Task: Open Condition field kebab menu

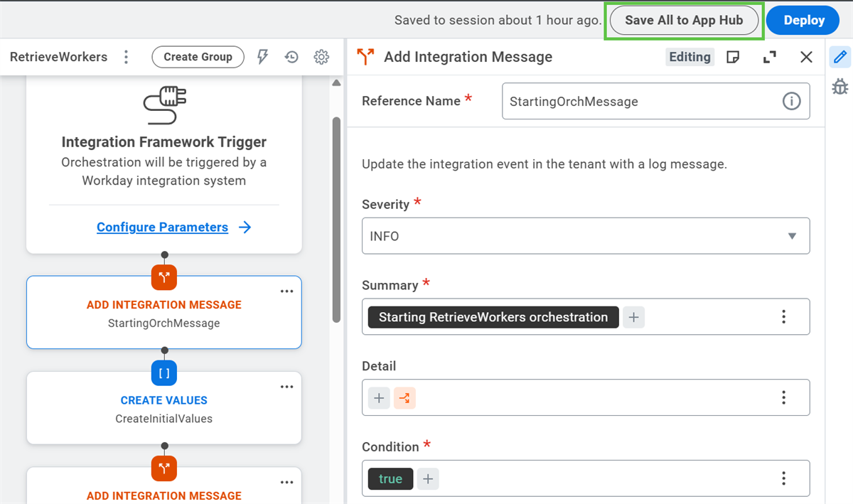Action: 784,479
